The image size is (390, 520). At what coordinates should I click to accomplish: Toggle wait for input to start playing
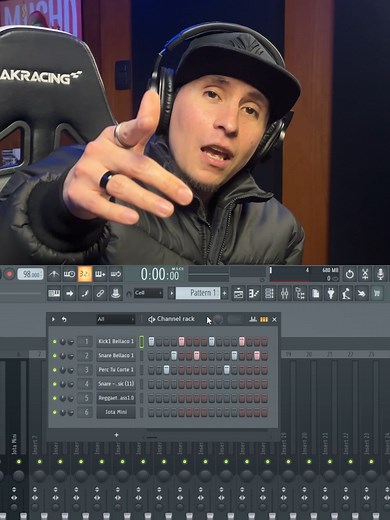point(69,274)
